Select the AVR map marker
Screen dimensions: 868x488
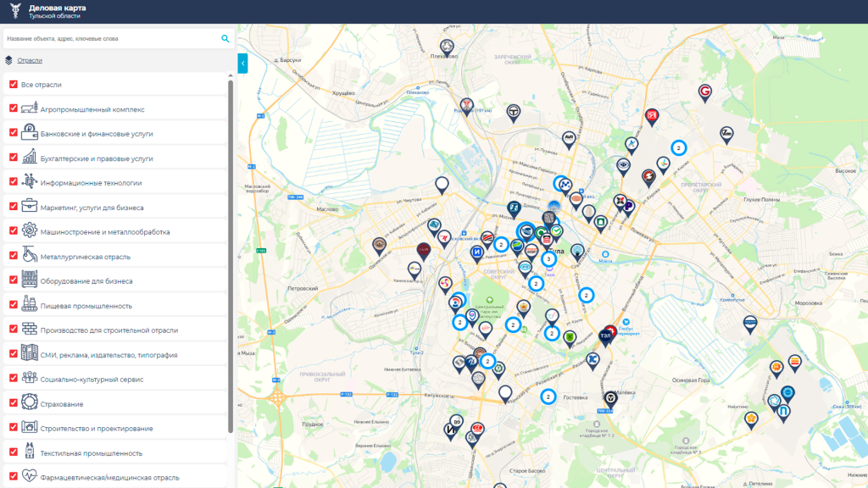click(570, 136)
